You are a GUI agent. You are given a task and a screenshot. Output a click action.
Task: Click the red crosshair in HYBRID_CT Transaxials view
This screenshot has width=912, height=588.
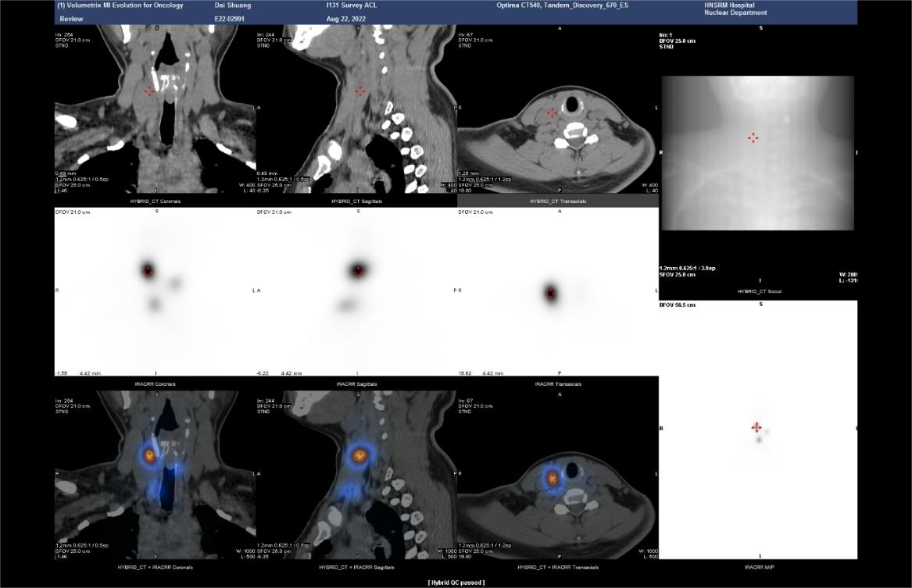[x=553, y=113]
